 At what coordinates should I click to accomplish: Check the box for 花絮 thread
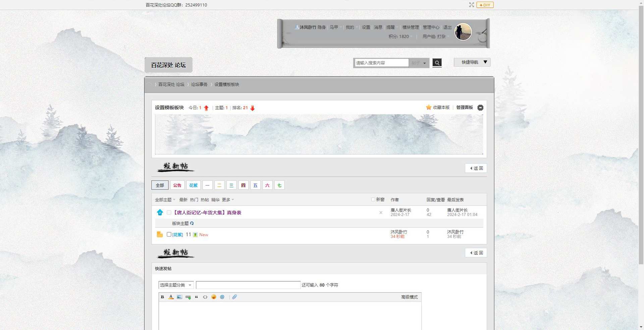[x=169, y=235]
